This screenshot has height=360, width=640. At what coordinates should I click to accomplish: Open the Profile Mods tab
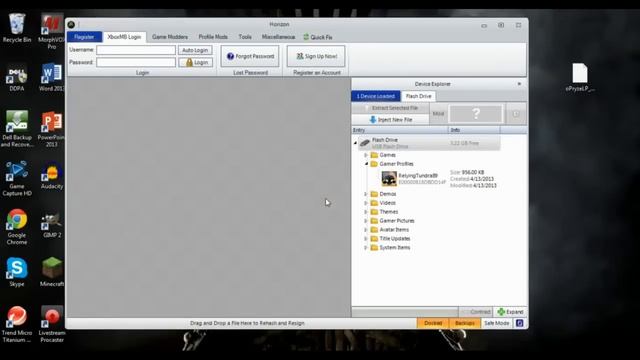point(213,37)
